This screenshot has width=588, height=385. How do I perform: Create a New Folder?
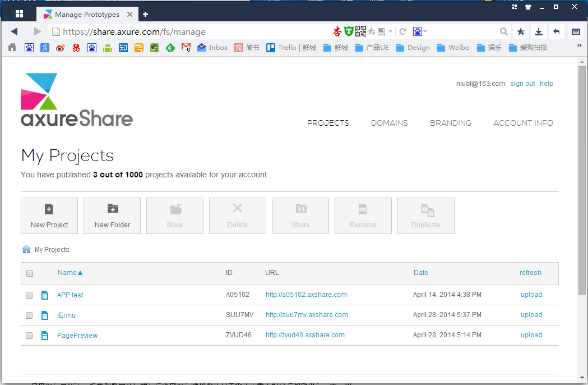pos(112,216)
